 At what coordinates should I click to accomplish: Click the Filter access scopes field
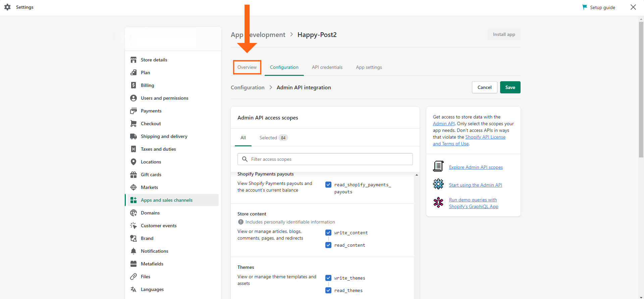pos(325,159)
